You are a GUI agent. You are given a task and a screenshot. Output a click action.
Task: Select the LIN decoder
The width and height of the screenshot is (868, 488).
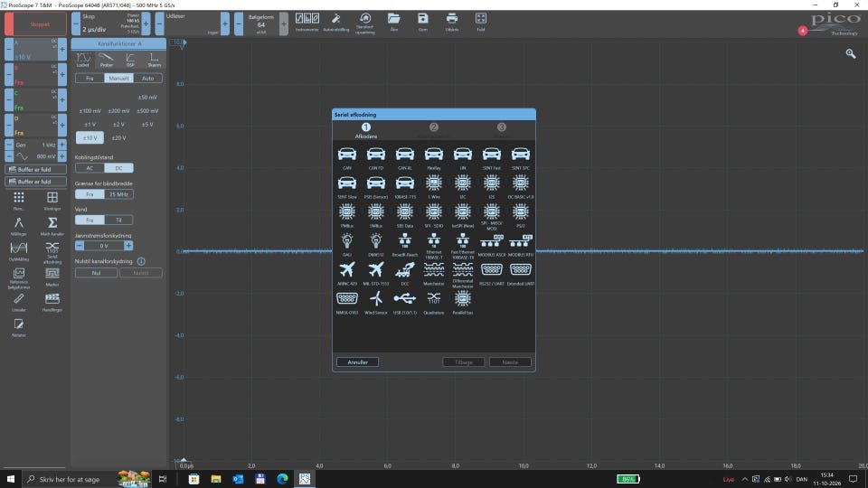tap(463, 155)
